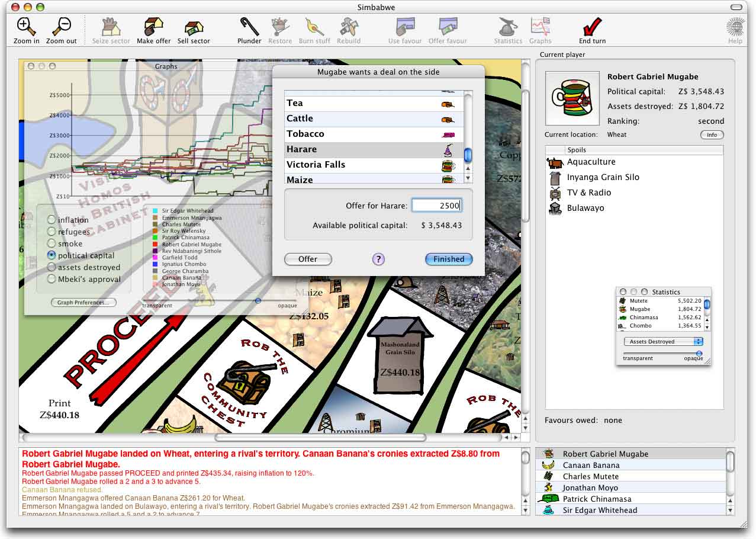Click the Offer button
This screenshot has height=539, width=756.
(x=308, y=259)
